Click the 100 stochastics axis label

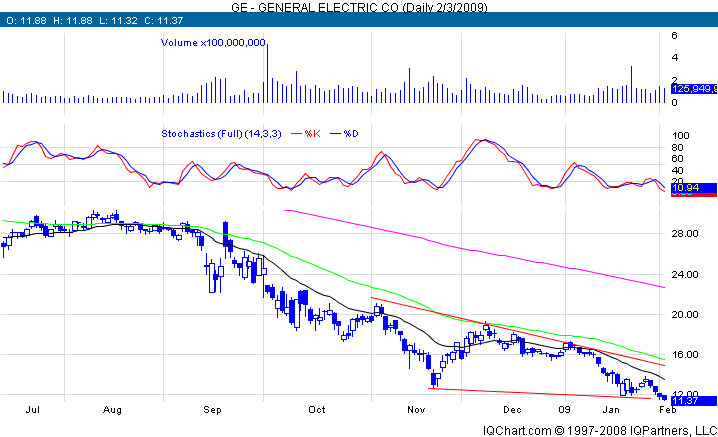point(680,136)
